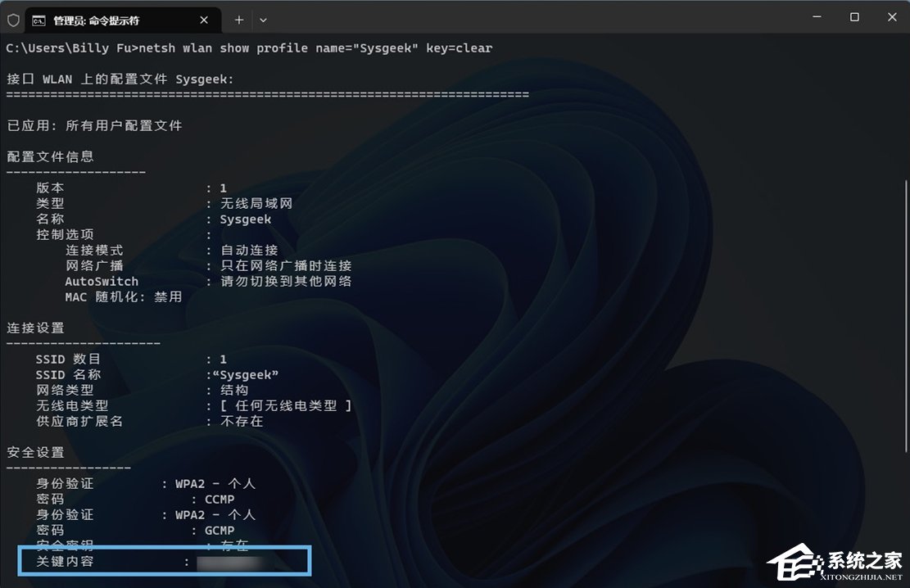Click the admin shield icon in the title bar
The height and width of the screenshot is (588, 910).
(x=13, y=20)
